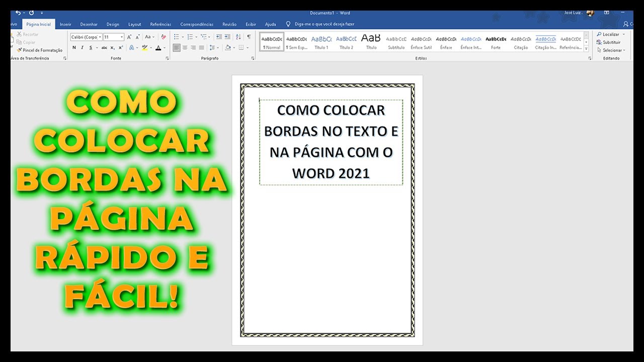The height and width of the screenshot is (362, 644).
Task: Toggle Italic (I) formatting
Action: click(x=83, y=48)
